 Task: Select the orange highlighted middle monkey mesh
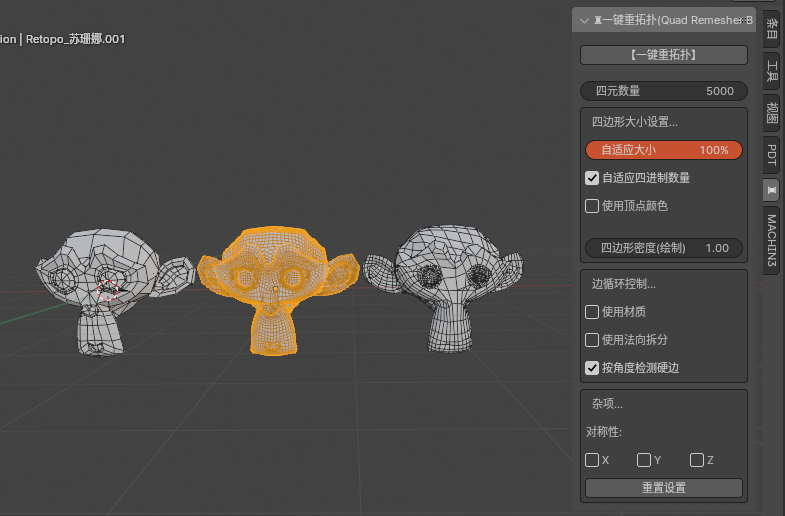276,290
